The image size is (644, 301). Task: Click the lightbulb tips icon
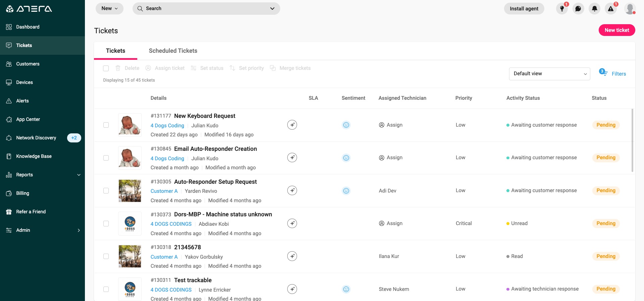(x=562, y=9)
